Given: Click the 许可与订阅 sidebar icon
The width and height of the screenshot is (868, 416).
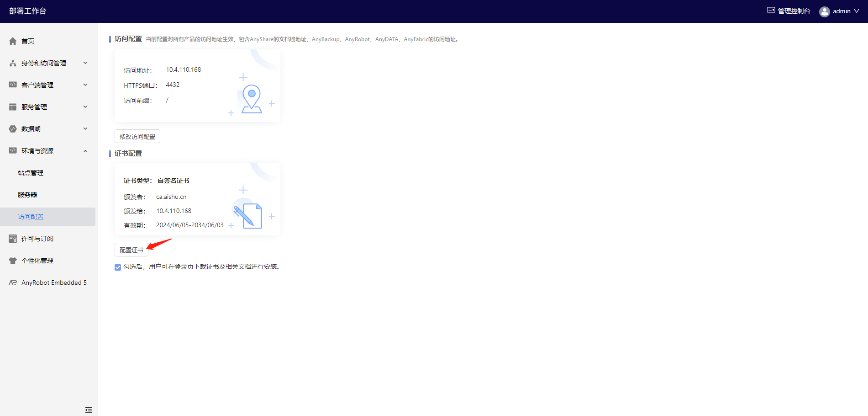Looking at the screenshot, I should [x=13, y=239].
